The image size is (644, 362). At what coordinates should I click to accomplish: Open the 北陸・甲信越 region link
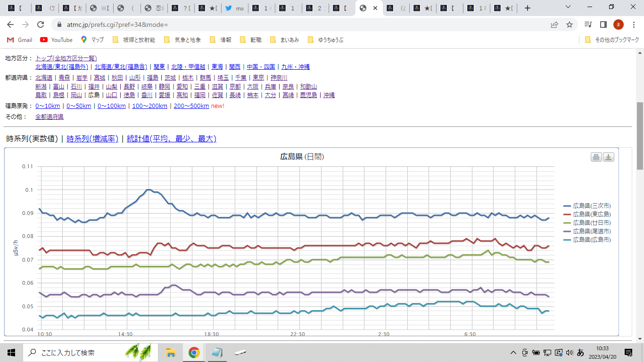coord(188,67)
